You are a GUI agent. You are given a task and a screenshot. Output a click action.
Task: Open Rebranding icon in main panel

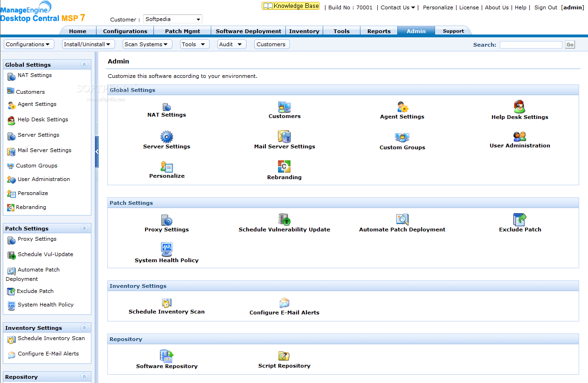pyautogui.click(x=284, y=167)
